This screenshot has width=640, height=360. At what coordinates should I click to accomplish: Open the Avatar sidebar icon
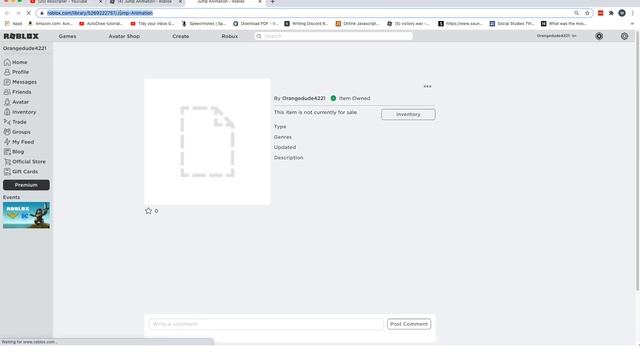pos(7,102)
